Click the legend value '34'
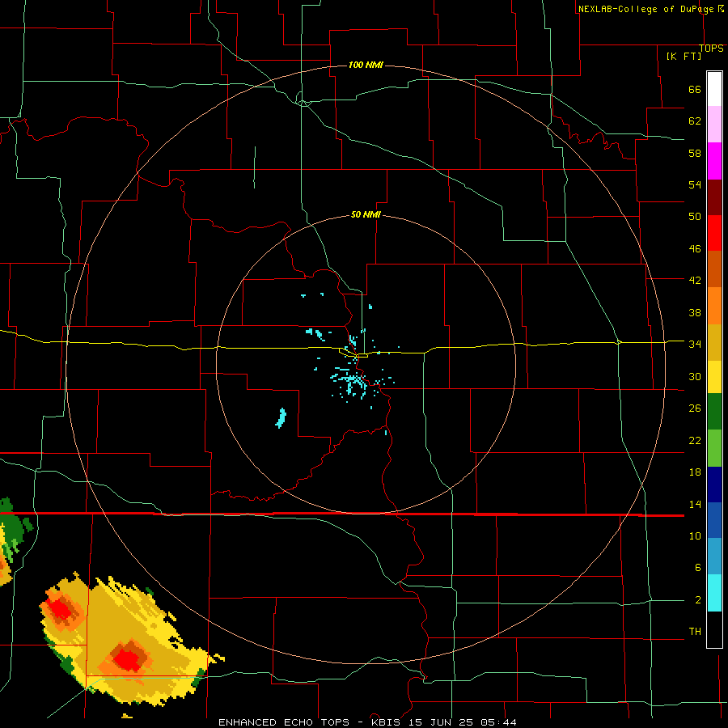This screenshot has height=728, width=728. coord(695,344)
